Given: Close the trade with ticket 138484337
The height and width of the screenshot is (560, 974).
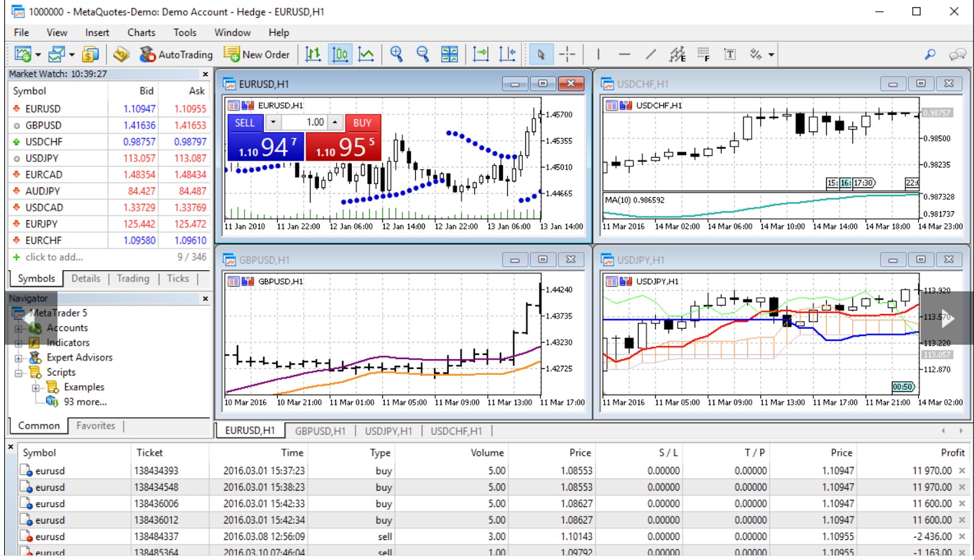Looking at the screenshot, I should click(x=962, y=537).
